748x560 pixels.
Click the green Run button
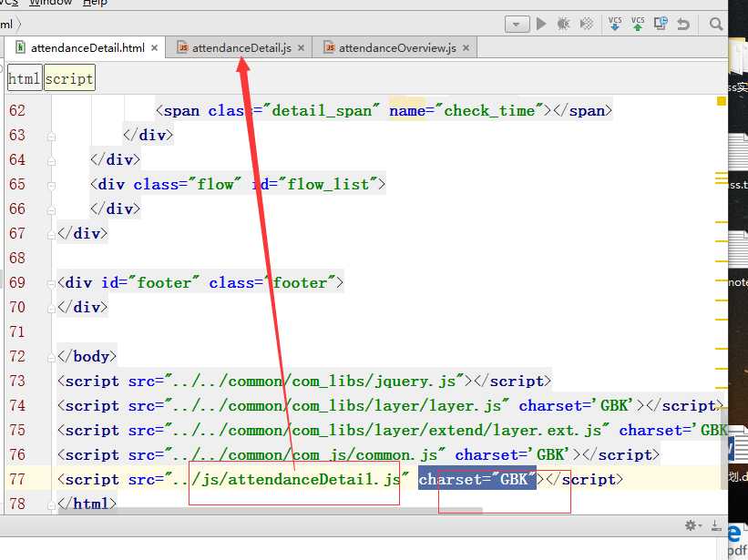541,24
